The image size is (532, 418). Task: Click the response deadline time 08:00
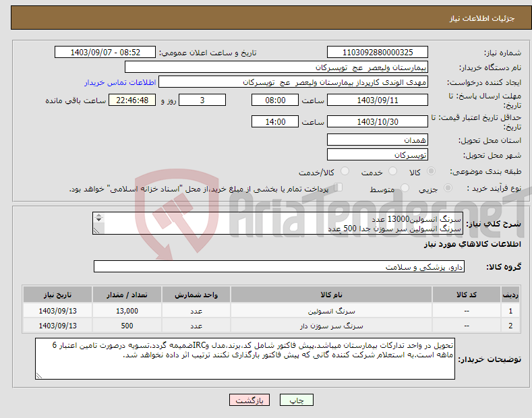click(275, 100)
